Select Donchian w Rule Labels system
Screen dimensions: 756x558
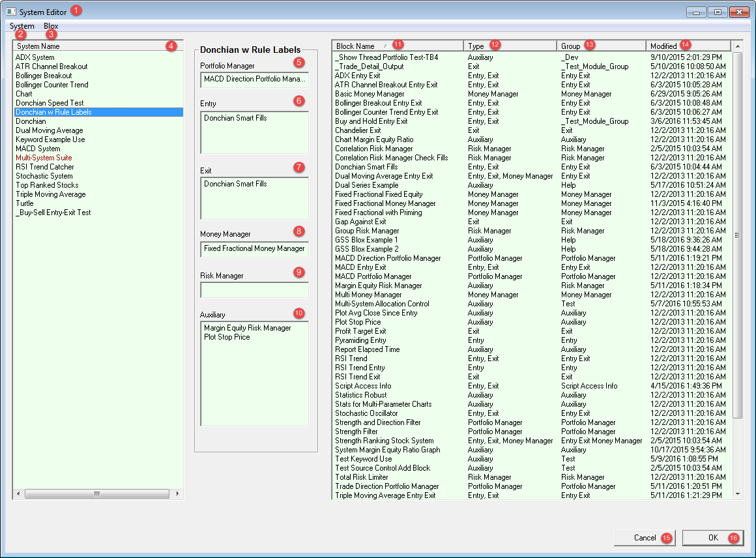(98, 112)
